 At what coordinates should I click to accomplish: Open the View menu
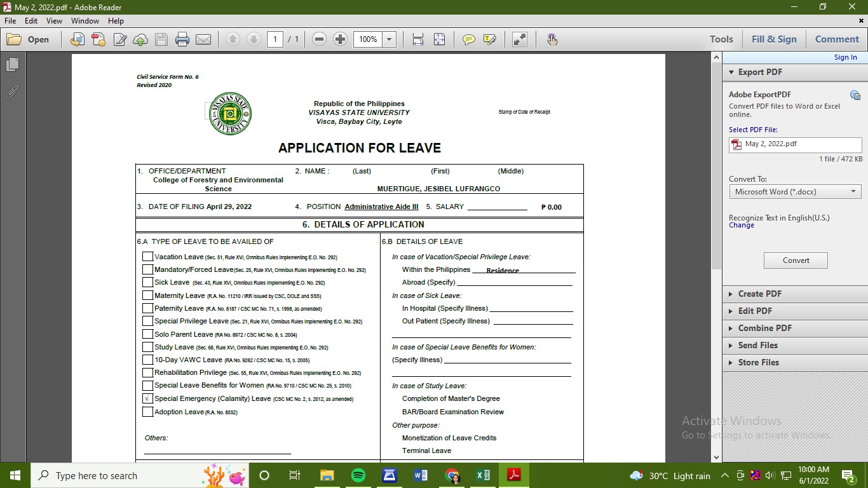(54, 21)
